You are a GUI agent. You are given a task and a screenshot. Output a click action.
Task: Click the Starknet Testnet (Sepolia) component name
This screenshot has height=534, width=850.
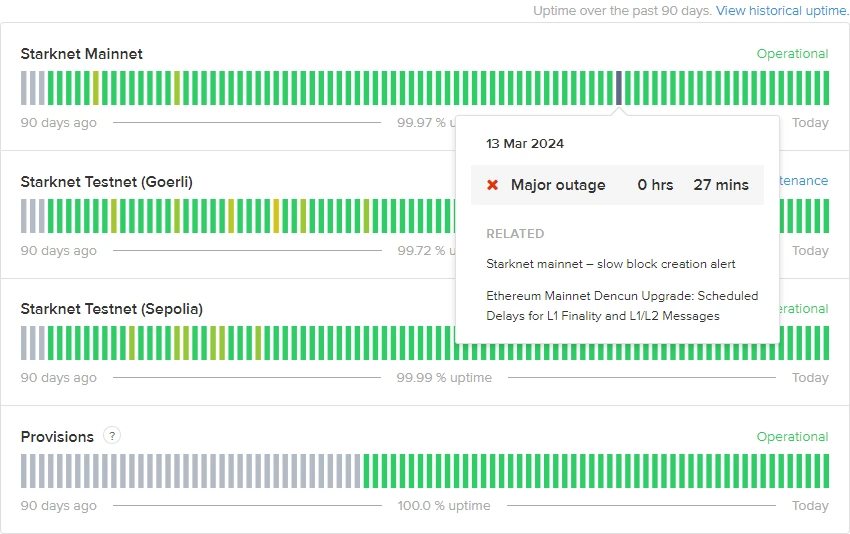[x=112, y=308]
